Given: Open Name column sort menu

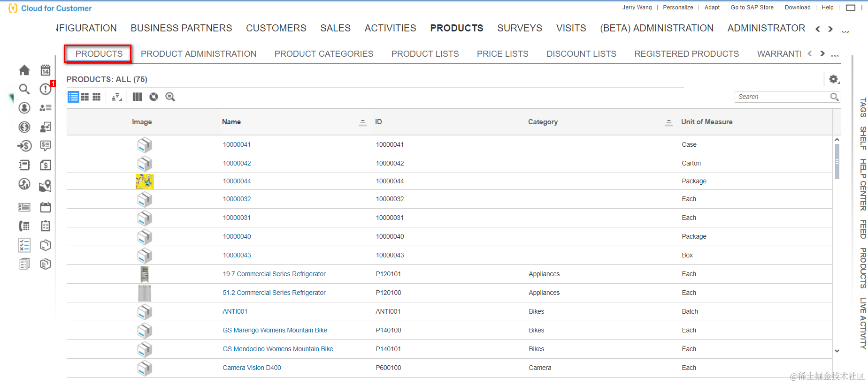Looking at the screenshot, I should (x=363, y=123).
